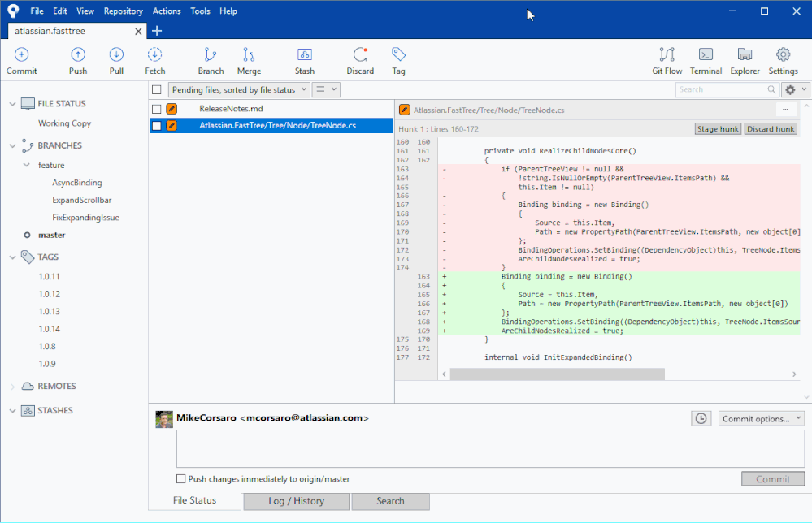Open the Help menu
Image resolution: width=812 pixels, height=523 pixels.
(228, 11)
